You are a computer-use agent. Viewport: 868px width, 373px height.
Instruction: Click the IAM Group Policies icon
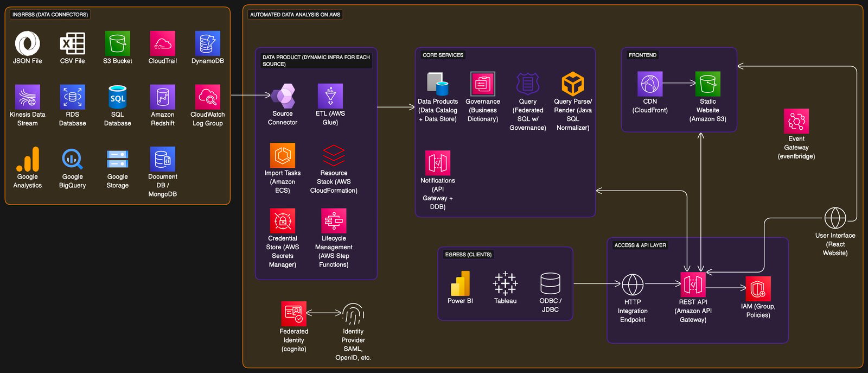758,289
